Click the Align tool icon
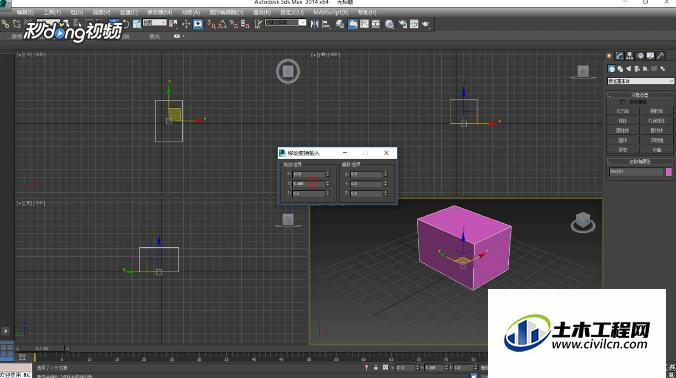 pyautogui.click(x=326, y=24)
